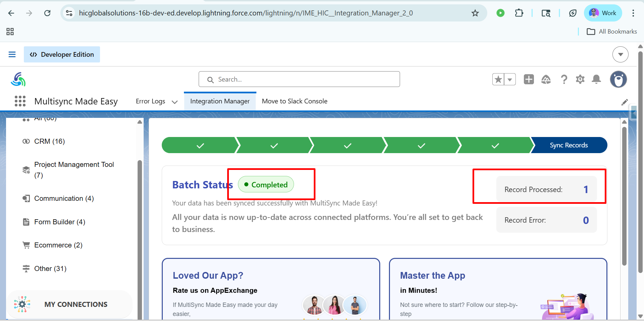Add this page to Favorites star
Viewport: 644px width, 321px height.
(x=498, y=79)
